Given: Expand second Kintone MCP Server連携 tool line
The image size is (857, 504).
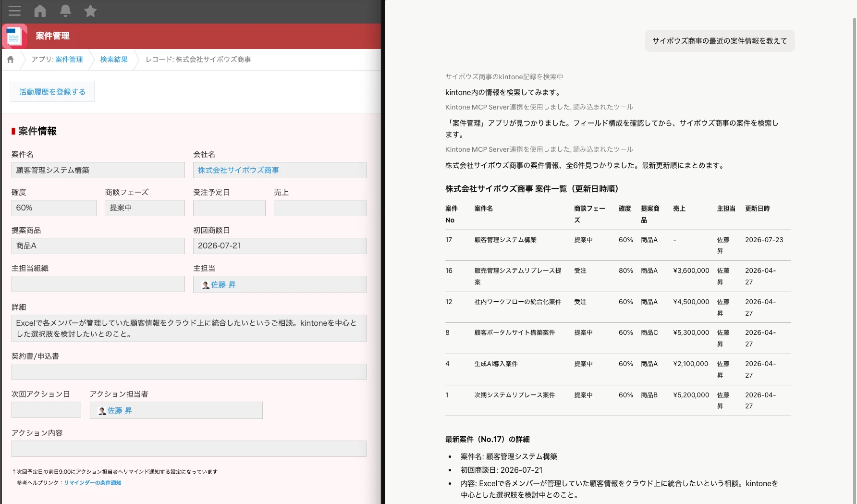Looking at the screenshot, I should 539,149.
